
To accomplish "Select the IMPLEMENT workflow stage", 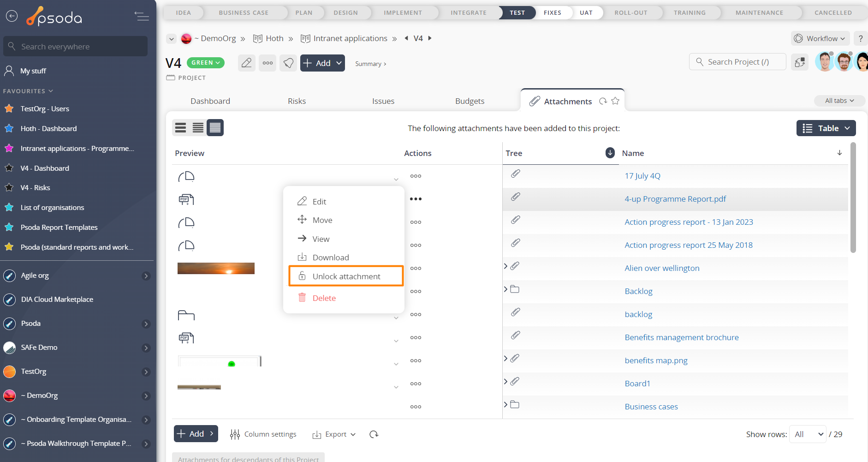I will (x=403, y=12).
